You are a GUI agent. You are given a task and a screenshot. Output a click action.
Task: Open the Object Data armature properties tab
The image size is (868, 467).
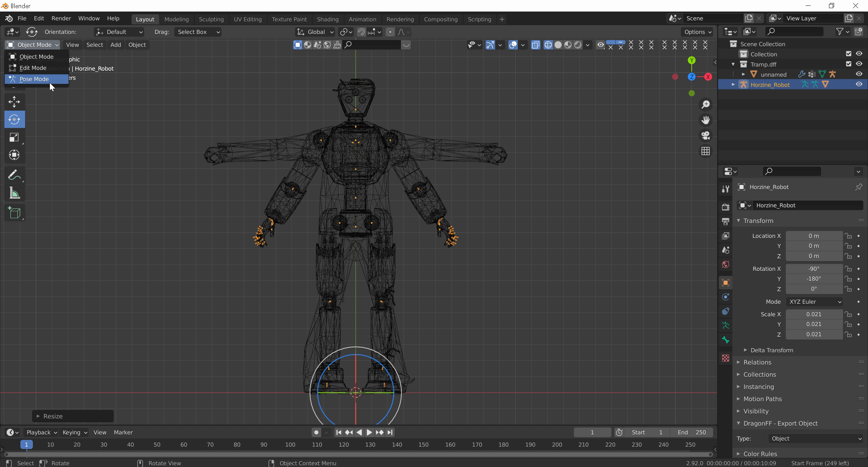click(x=726, y=326)
